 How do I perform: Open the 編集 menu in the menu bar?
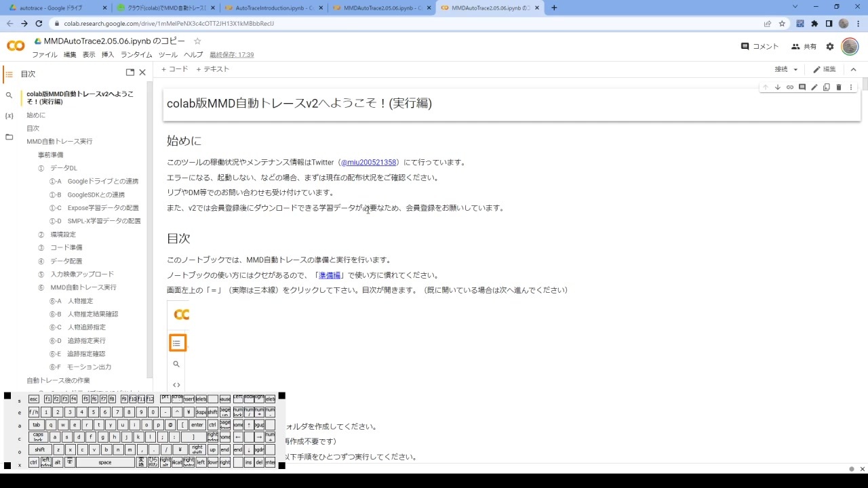click(70, 55)
